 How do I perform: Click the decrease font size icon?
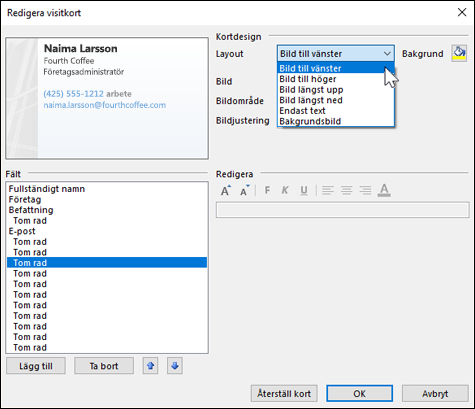(x=245, y=190)
